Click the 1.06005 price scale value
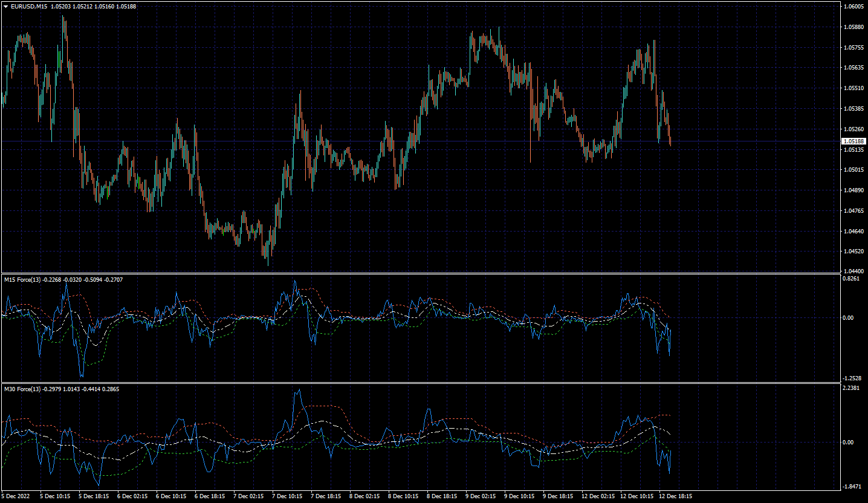 854,7
